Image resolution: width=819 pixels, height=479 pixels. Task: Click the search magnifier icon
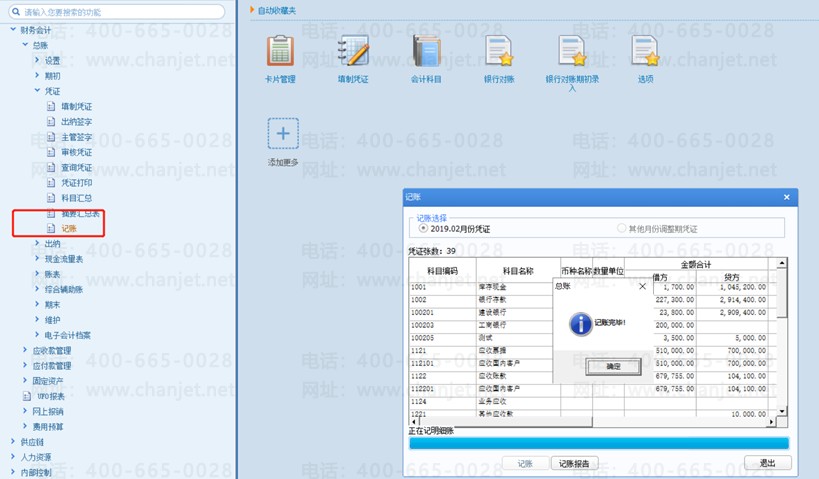click(x=16, y=11)
